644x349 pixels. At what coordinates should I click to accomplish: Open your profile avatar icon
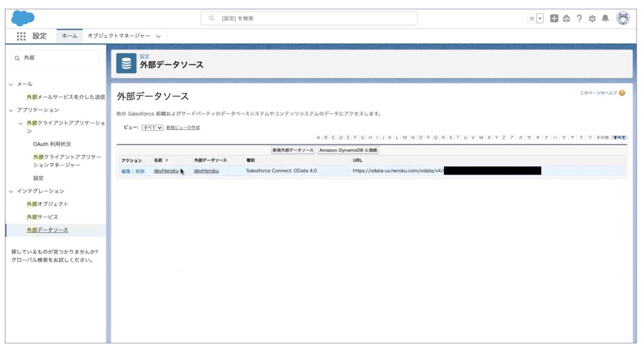622,18
